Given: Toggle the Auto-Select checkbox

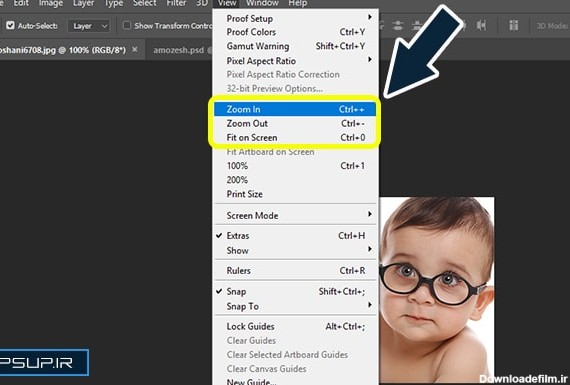Looking at the screenshot, I should point(10,25).
